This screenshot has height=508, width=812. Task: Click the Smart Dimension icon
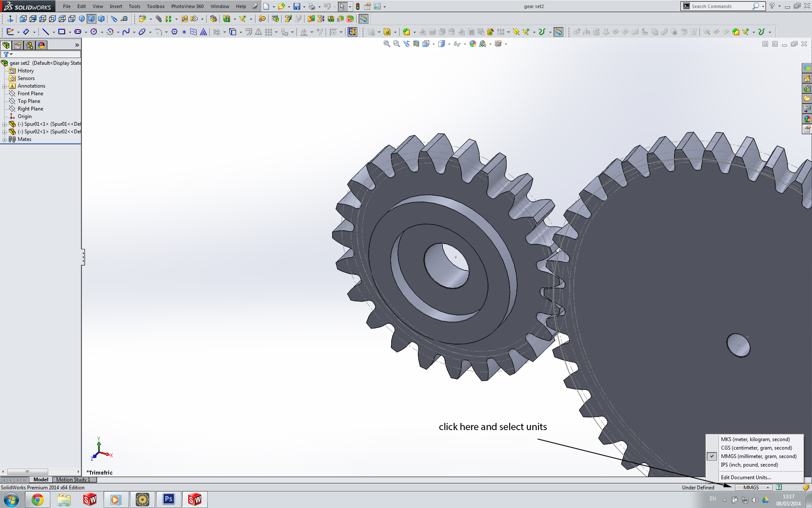point(26,32)
